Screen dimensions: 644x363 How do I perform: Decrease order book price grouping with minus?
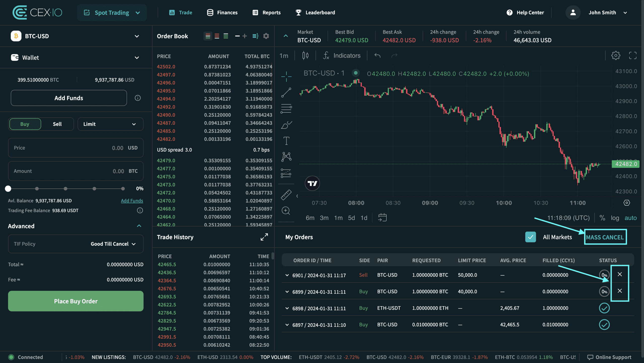pos(237,36)
